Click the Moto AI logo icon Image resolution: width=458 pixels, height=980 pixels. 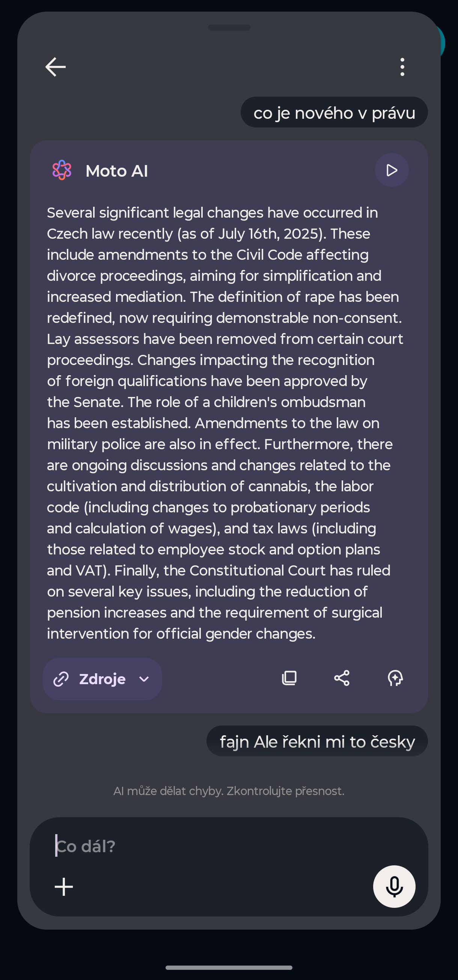[62, 170]
